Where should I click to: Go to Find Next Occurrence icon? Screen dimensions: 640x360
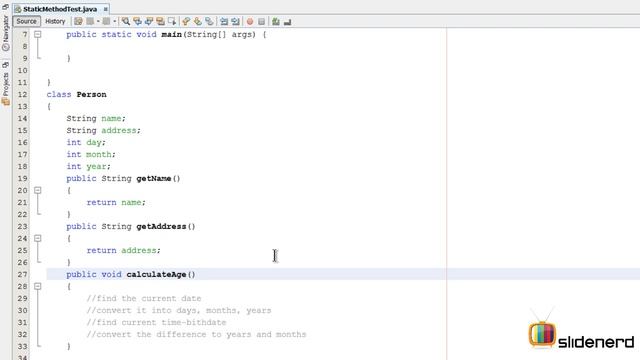click(149, 21)
